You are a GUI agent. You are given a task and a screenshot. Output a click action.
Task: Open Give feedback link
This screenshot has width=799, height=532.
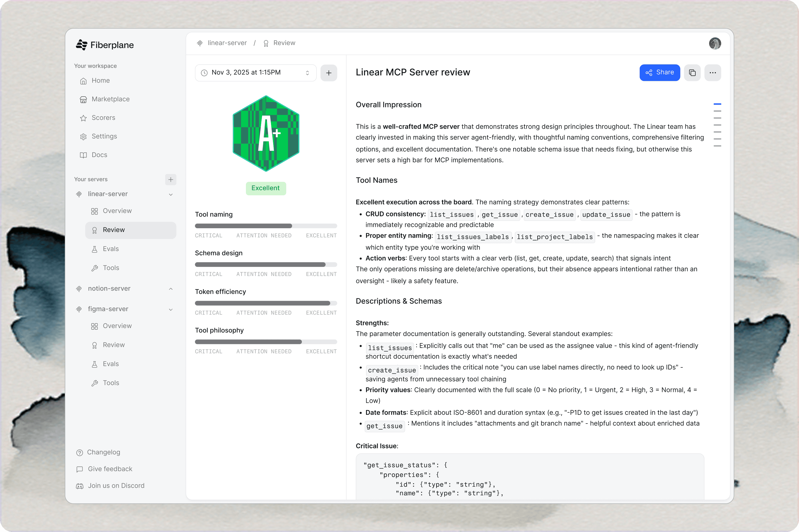click(x=110, y=469)
